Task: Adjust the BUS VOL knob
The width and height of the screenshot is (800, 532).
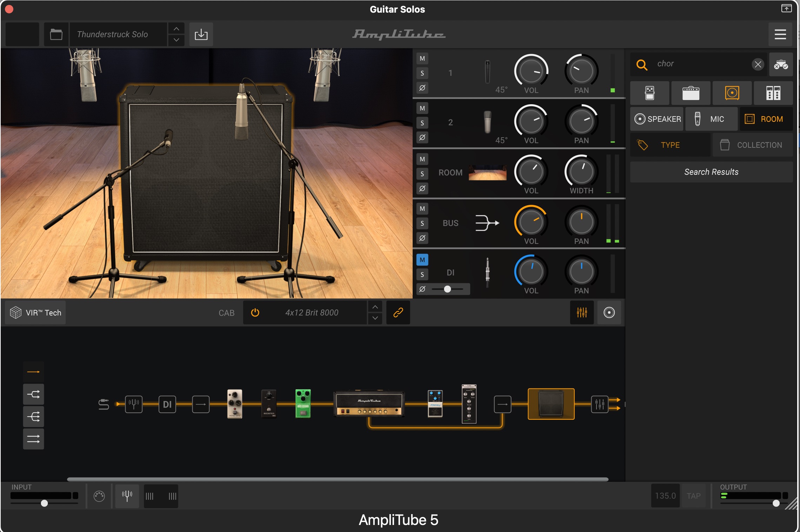Action: [531, 222]
